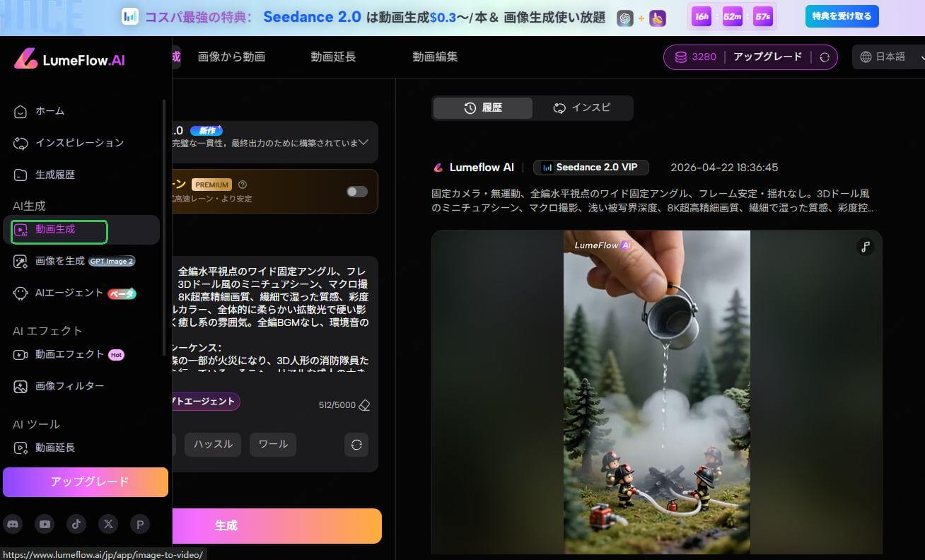Open the Discord community icon
Viewport: 925px width, 560px height.
tap(13, 524)
